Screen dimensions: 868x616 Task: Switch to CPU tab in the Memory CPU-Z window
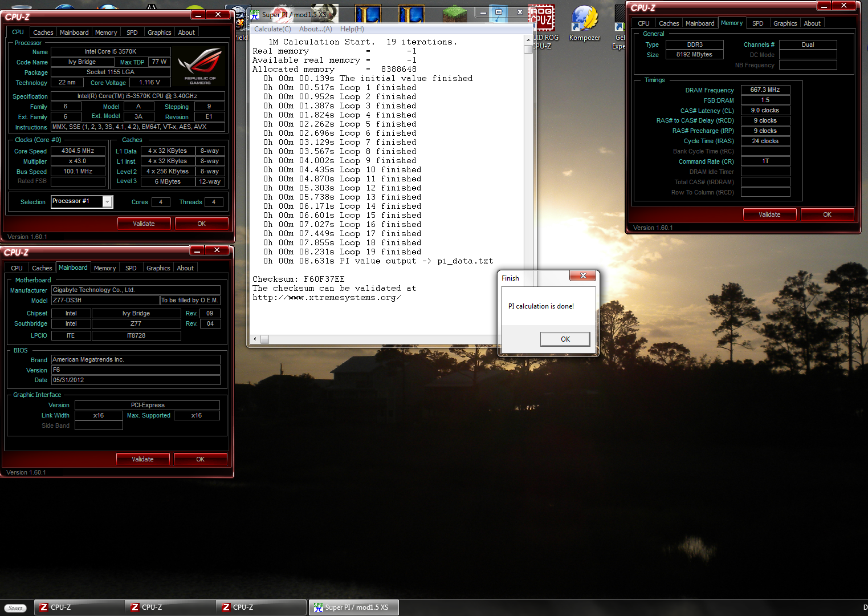pos(644,23)
